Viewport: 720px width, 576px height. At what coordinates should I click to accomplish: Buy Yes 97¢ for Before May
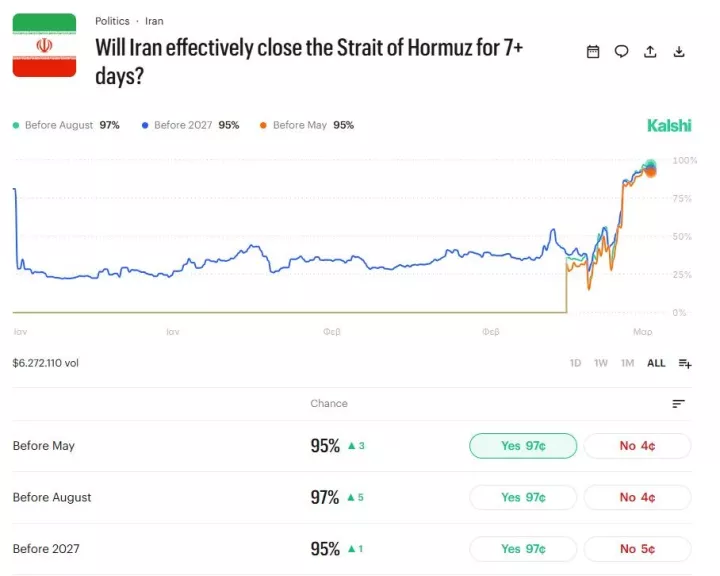click(523, 446)
